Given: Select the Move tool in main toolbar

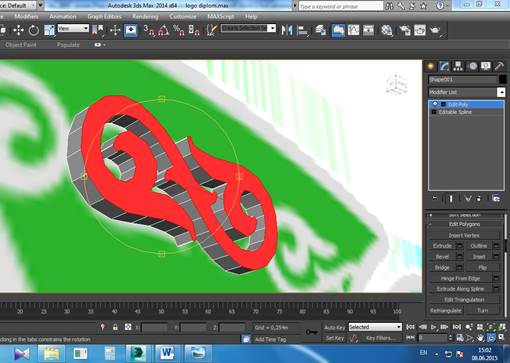Looking at the screenshot, I should click(18, 30).
